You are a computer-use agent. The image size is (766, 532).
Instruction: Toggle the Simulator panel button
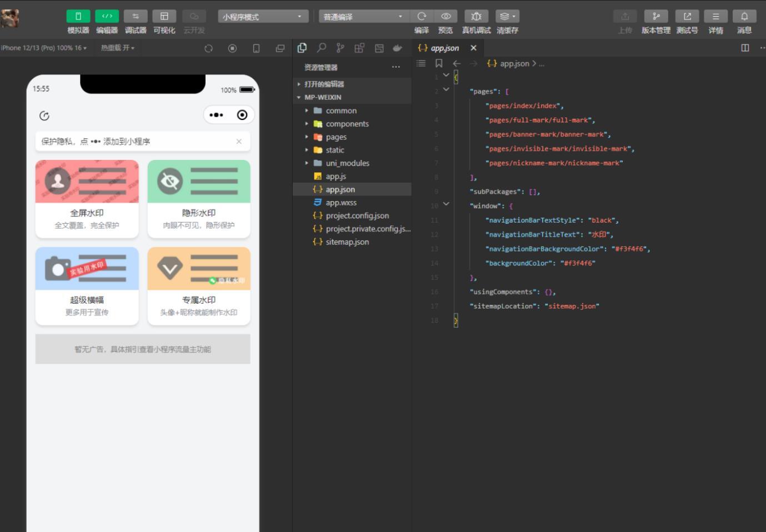pyautogui.click(x=78, y=17)
